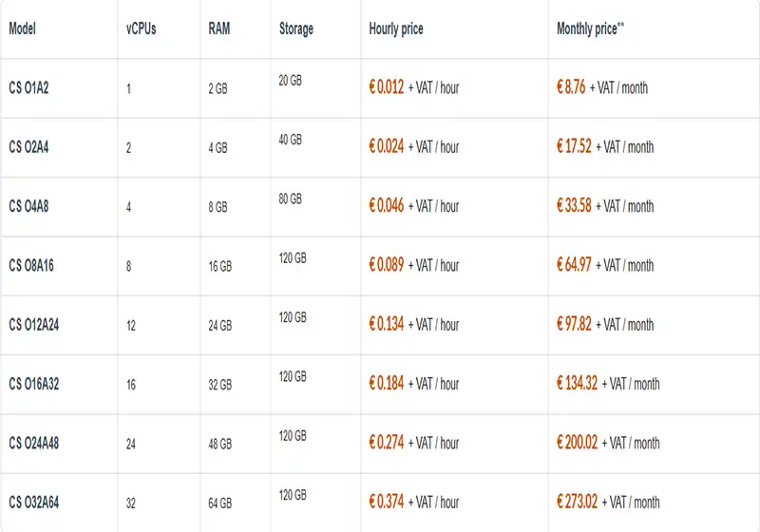Select the CS O12A24 model name
The height and width of the screenshot is (532, 760).
(35, 324)
